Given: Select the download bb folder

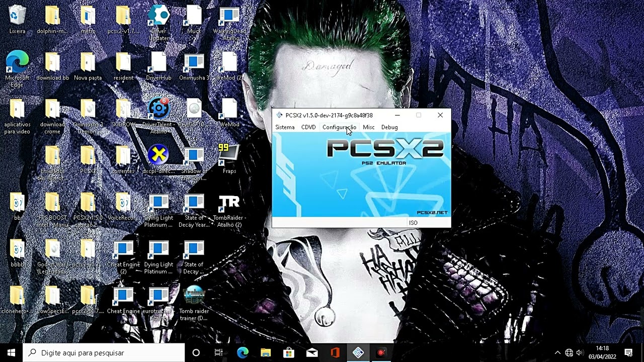Looking at the screenshot, I should [52, 66].
